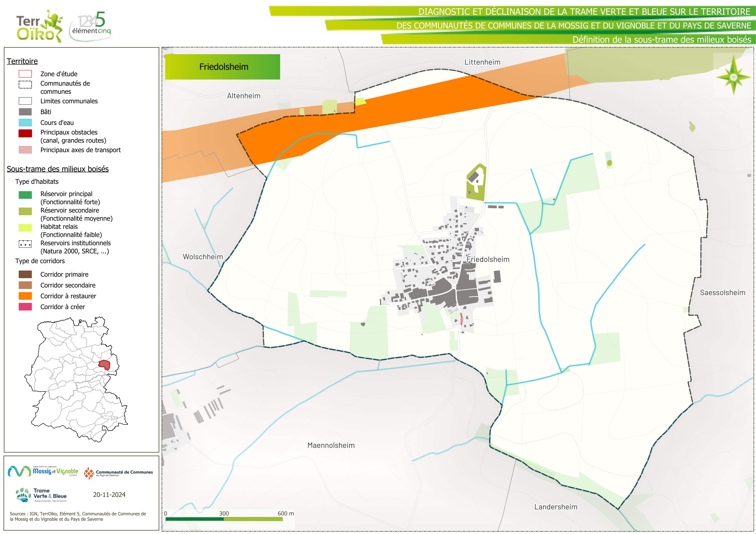
Task: Click the Friedolsheim green title banner
Action: pos(223,67)
